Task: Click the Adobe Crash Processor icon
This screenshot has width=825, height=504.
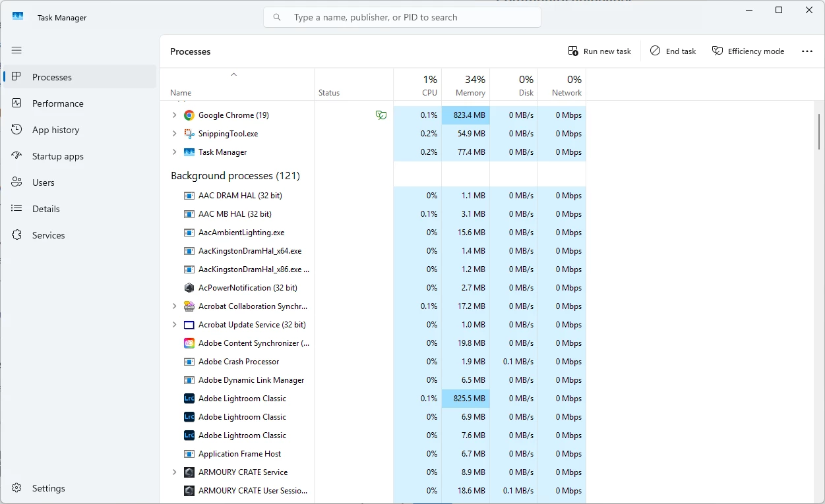Action: [x=189, y=362]
